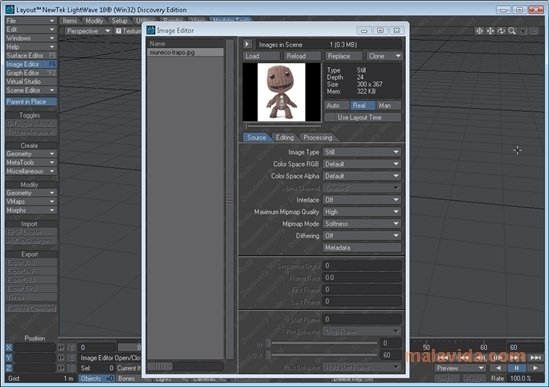Select Man mode in Image Editor
The height and width of the screenshot is (387, 549).
tap(389, 105)
